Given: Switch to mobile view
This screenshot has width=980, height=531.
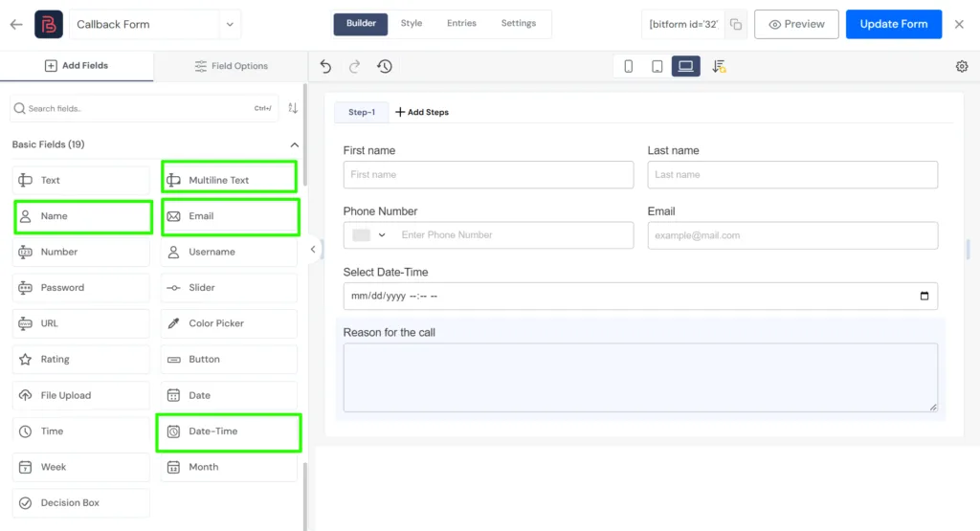Looking at the screenshot, I should pos(628,66).
